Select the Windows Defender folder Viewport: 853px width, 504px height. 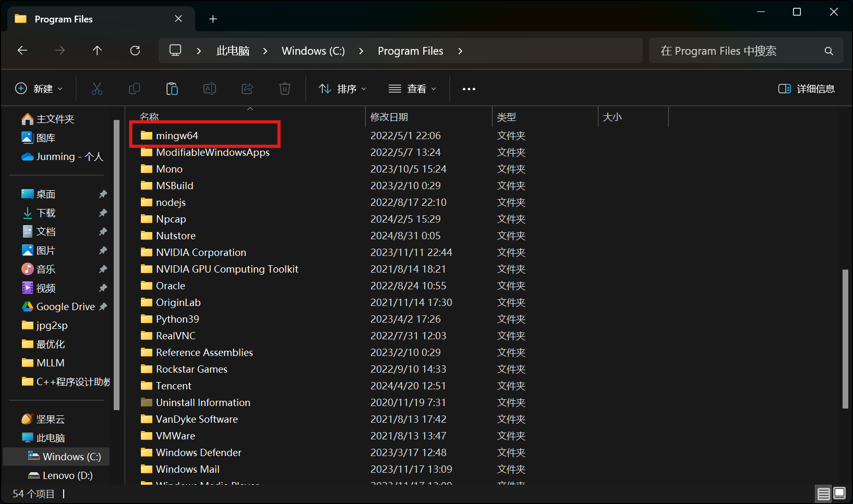[x=199, y=452]
